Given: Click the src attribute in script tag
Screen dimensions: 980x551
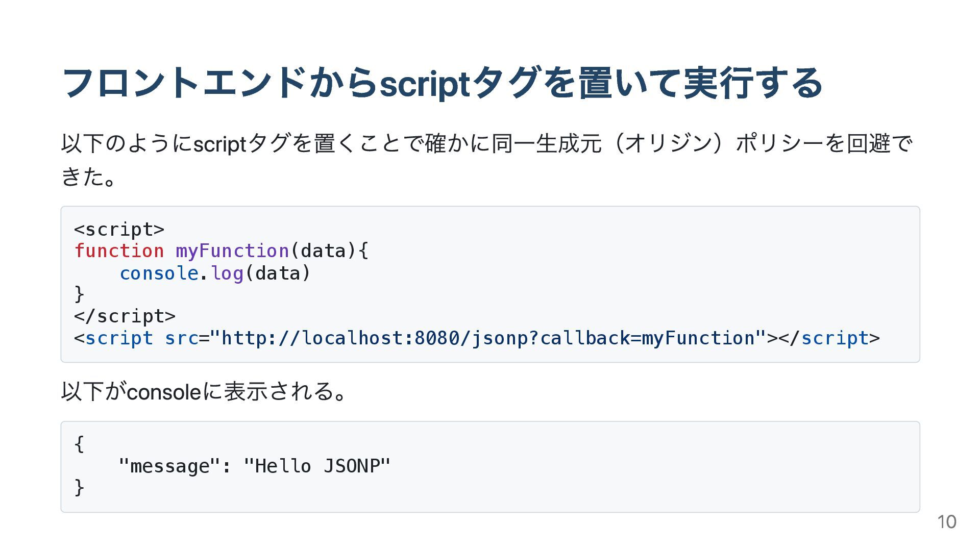Looking at the screenshot, I should [181, 338].
